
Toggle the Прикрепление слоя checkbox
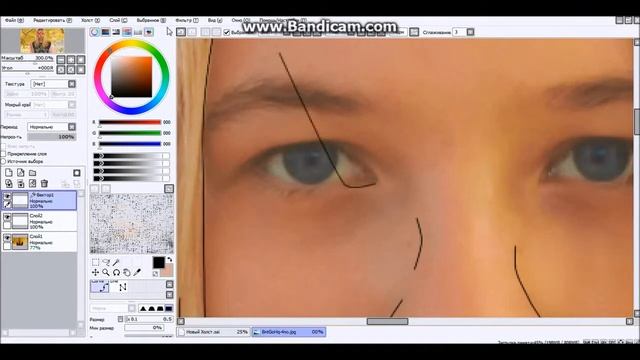click(3, 154)
